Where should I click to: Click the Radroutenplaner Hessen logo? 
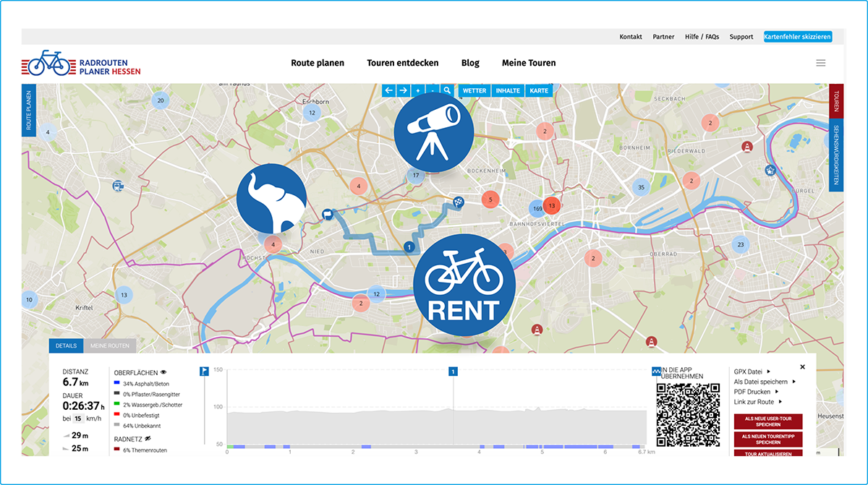81,64
